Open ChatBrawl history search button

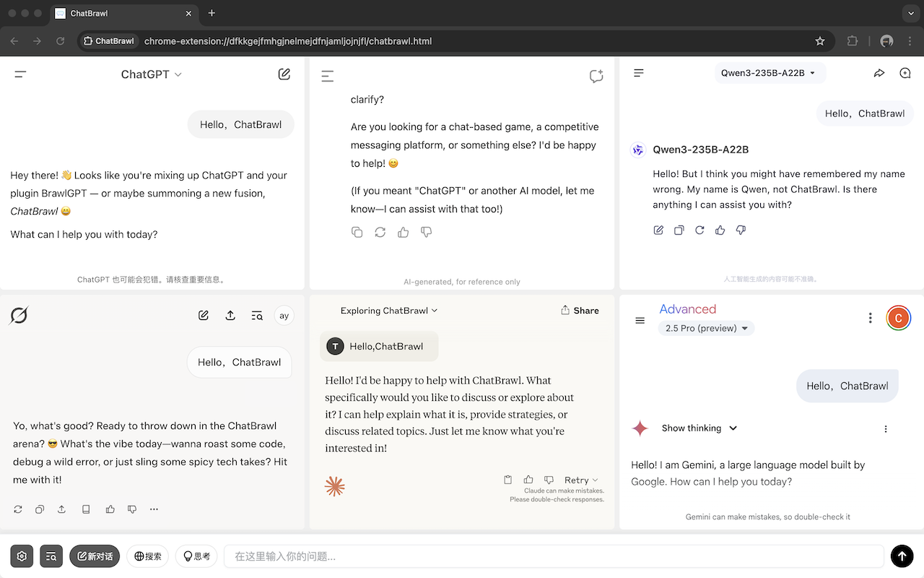click(x=51, y=556)
